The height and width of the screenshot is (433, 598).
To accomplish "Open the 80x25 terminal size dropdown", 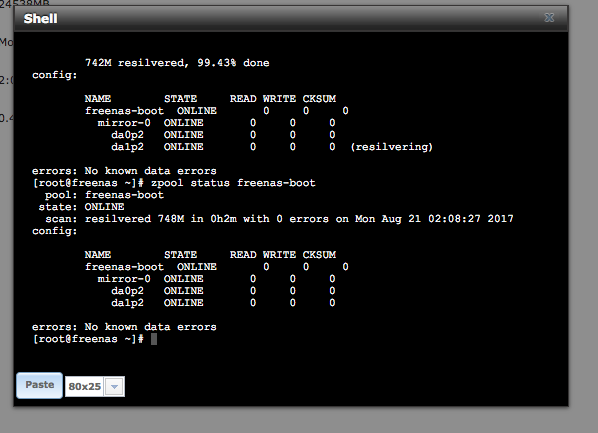I will [x=114, y=386].
